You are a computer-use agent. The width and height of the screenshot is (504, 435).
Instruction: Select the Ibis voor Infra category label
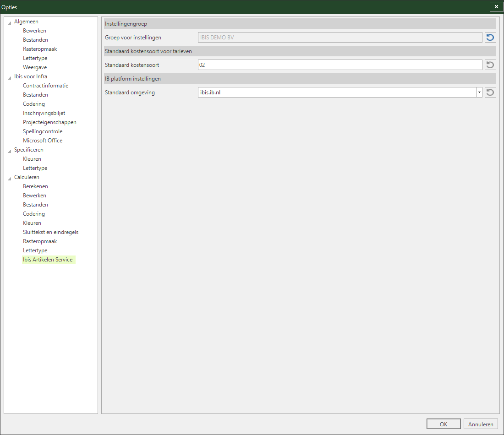point(31,76)
